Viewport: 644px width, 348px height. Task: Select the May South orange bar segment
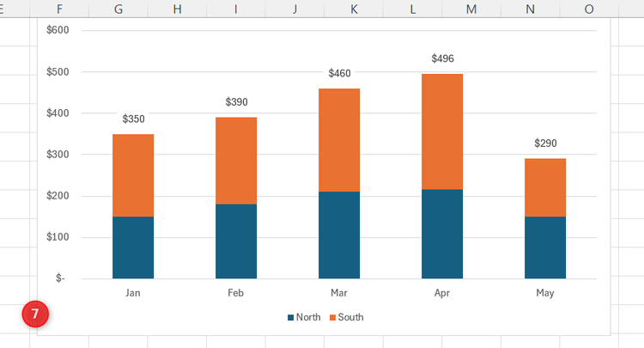point(545,188)
